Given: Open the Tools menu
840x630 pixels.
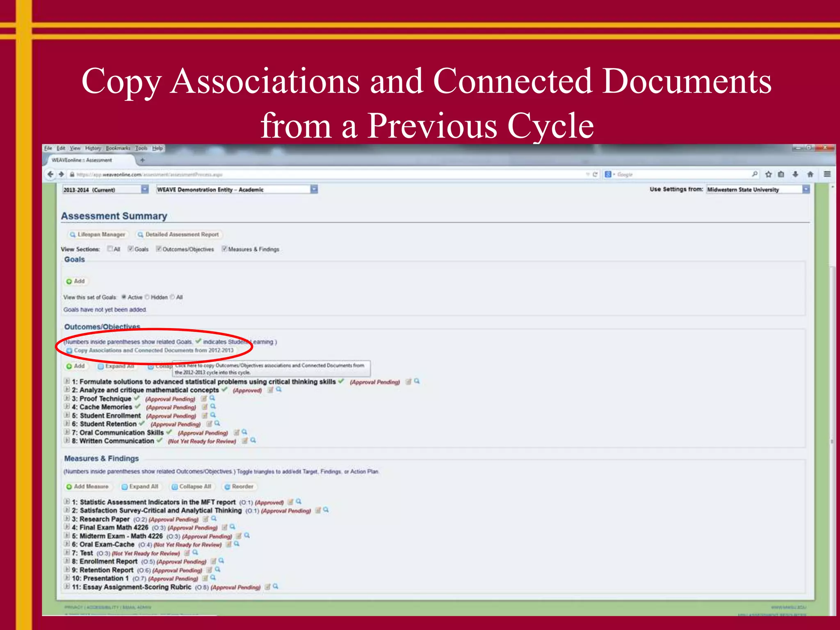Looking at the screenshot, I should [142, 148].
